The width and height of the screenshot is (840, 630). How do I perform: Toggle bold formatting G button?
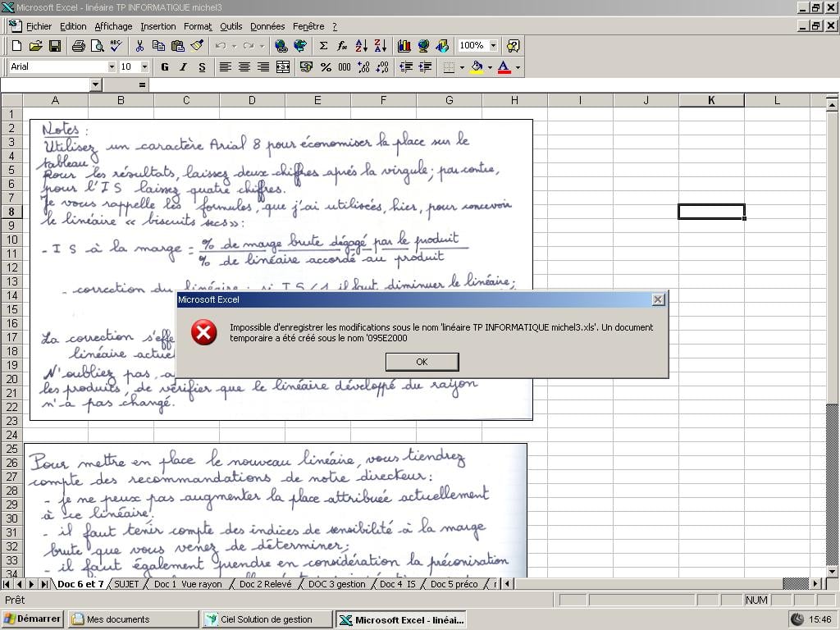click(164, 67)
